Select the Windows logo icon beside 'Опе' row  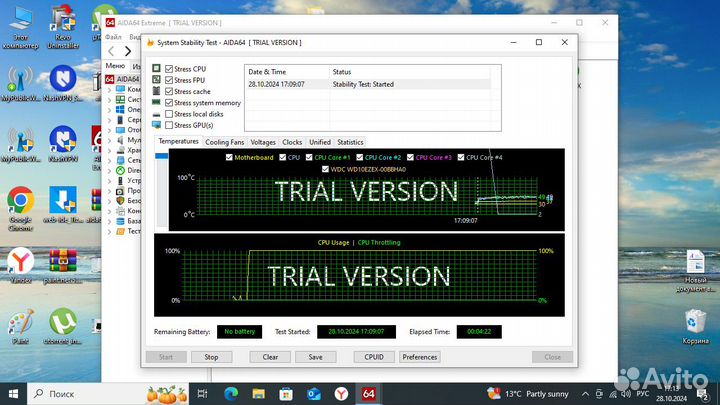point(120,109)
